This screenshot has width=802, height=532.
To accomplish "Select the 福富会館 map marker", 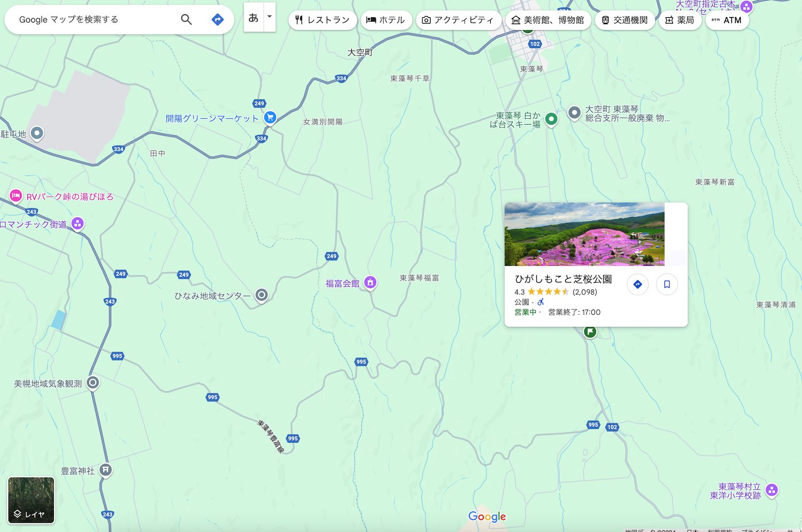I will pos(370,282).
